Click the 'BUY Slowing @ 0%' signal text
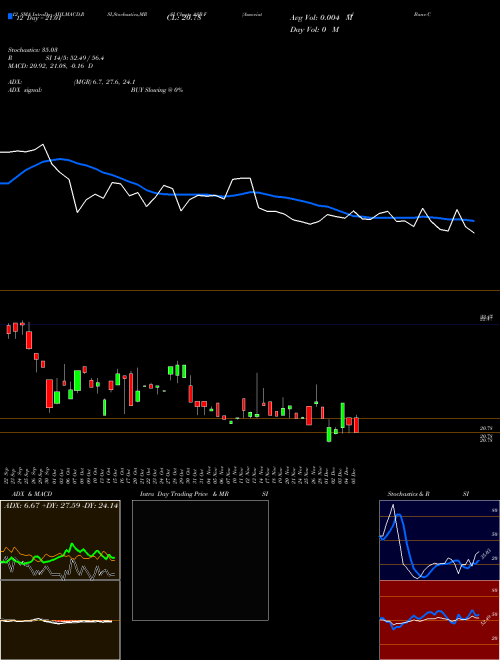Screen dimensions: 500x660 [x=157, y=90]
